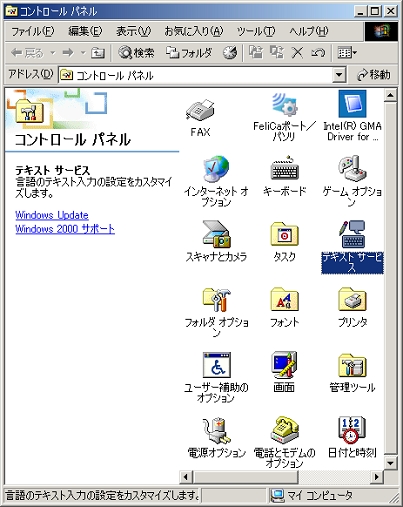Open the ツール(T) menu

coord(256,32)
